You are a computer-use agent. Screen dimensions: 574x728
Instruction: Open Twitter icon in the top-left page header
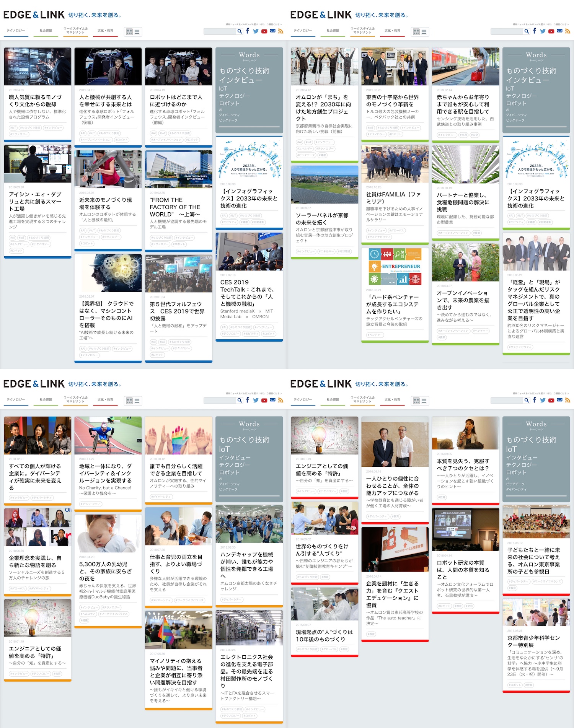click(256, 31)
